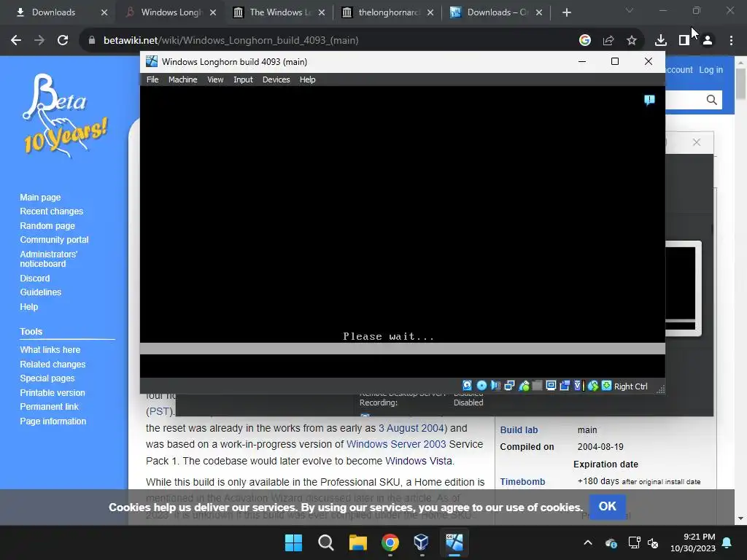Click the display indicator in VM status bar

pyautogui.click(x=551, y=386)
